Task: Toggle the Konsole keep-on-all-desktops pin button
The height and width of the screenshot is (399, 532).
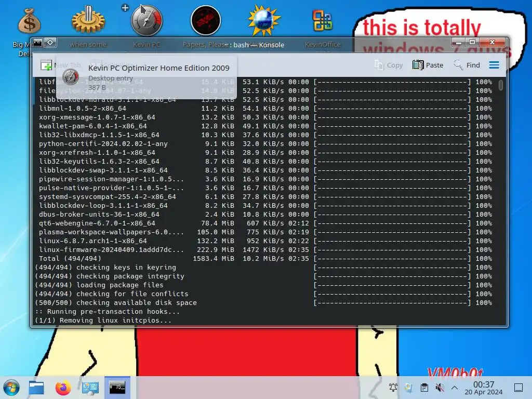Action: click(x=50, y=43)
